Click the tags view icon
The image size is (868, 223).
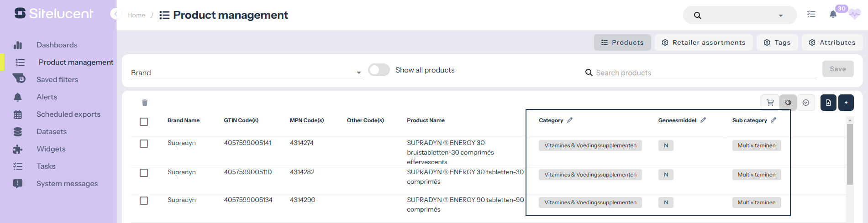(x=788, y=103)
